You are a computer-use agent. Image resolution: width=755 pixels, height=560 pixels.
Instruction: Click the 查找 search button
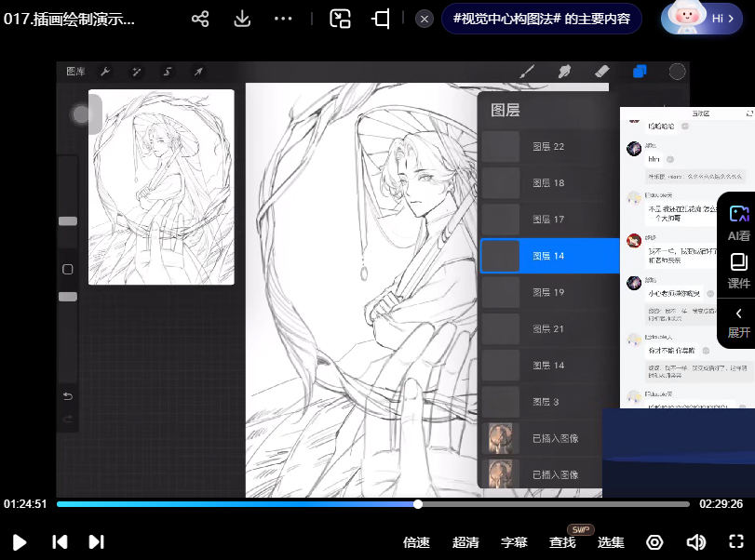[562, 542]
